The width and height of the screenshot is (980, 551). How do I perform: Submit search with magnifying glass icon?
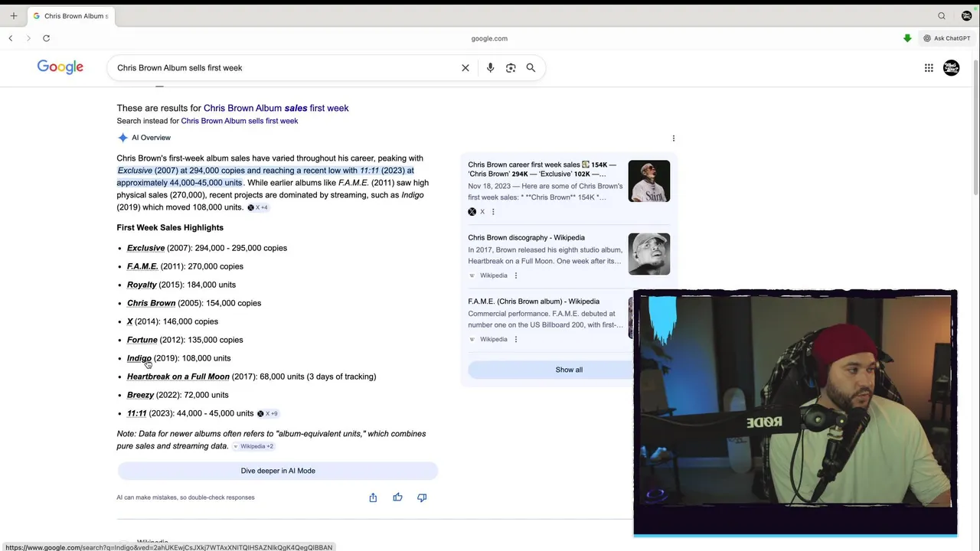click(x=531, y=68)
